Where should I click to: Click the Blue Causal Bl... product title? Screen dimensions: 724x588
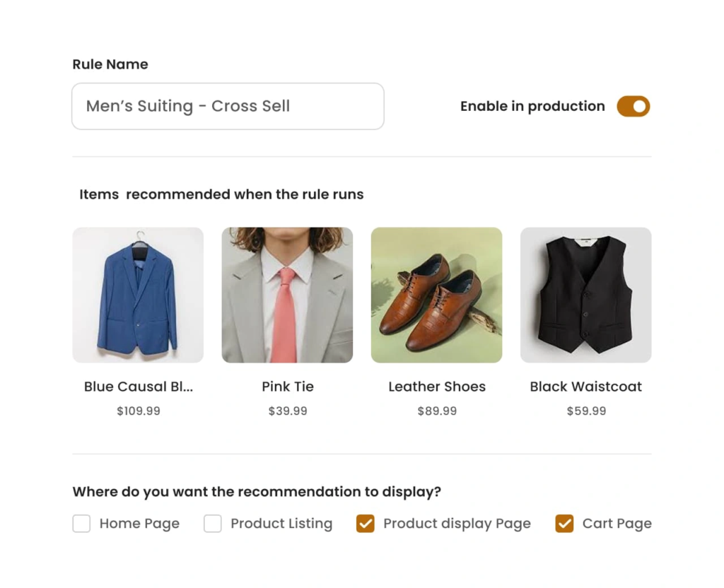[x=139, y=387]
